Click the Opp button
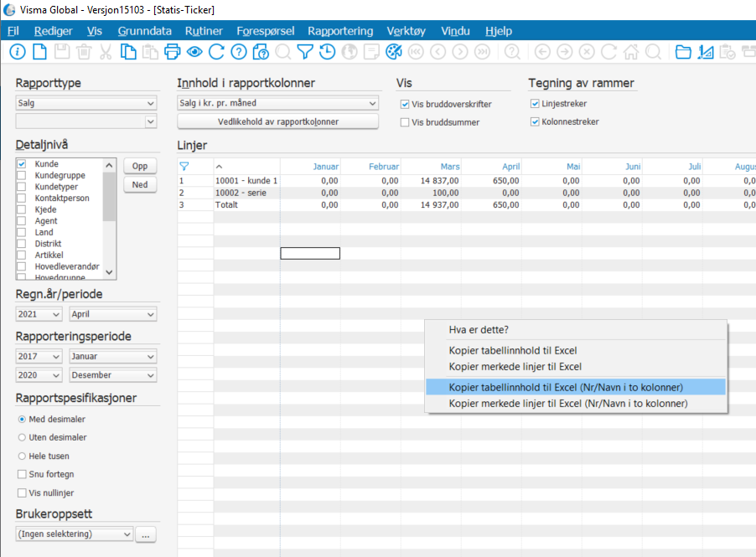 (140, 166)
